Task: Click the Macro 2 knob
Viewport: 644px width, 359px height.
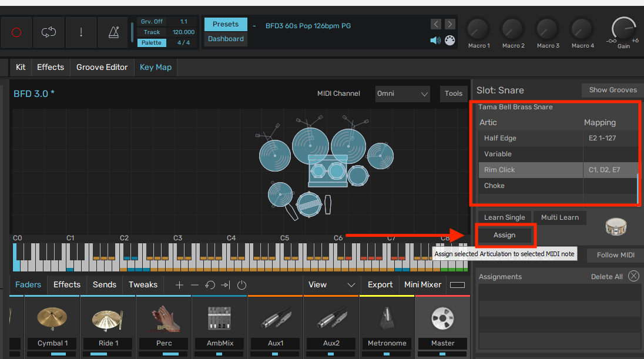Action: (x=513, y=29)
